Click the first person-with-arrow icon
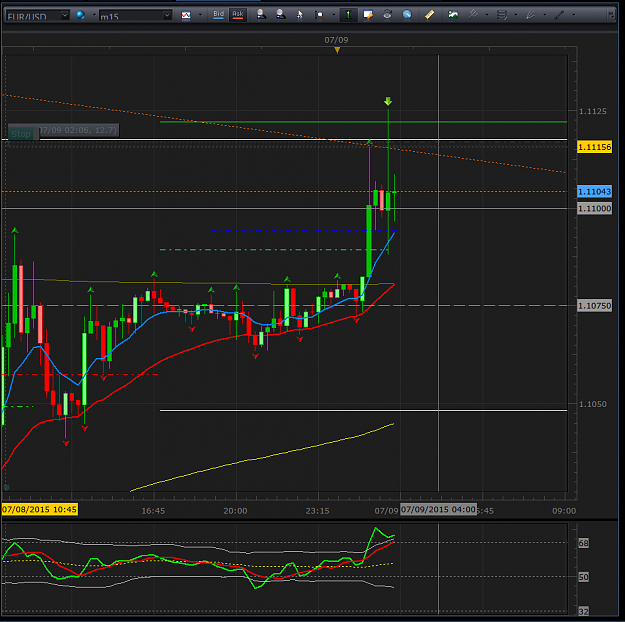Viewport: 625px width, 622px height. [x=261, y=15]
